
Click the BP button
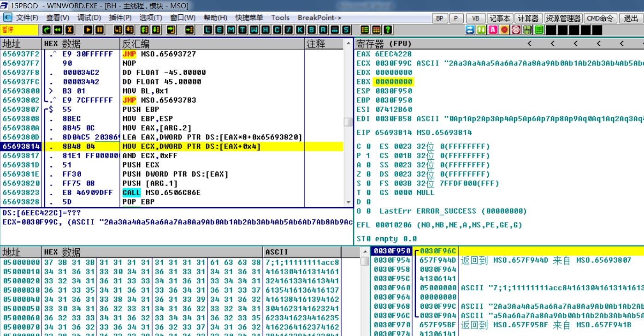click(x=440, y=18)
